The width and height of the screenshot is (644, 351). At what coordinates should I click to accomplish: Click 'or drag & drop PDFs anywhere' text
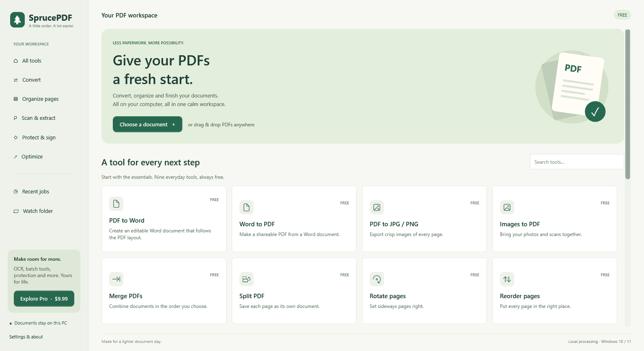221,125
